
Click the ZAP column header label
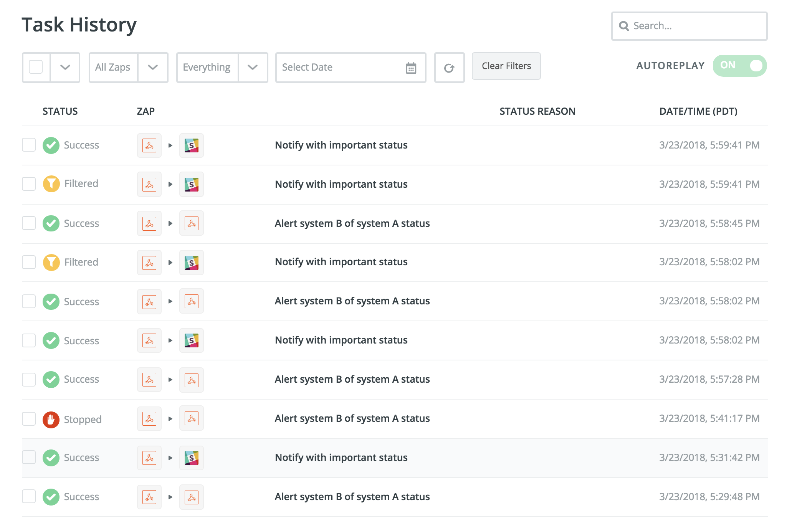[x=147, y=111]
